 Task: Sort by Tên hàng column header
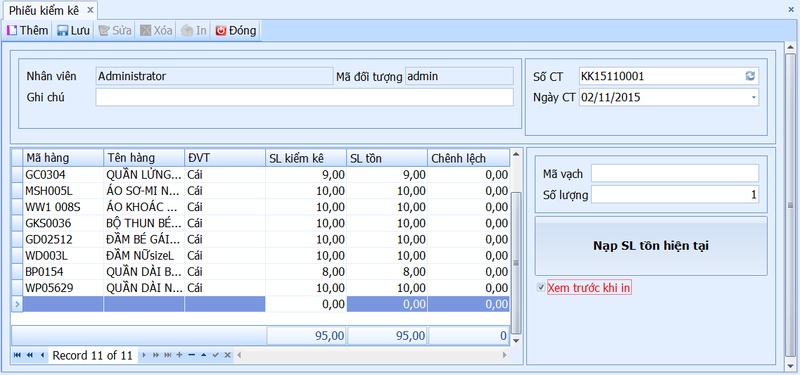[x=144, y=158]
